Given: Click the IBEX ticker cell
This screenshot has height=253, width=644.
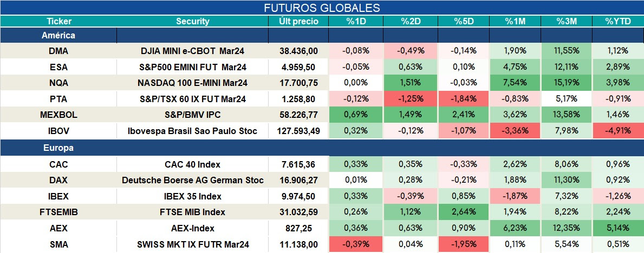Looking at the screenshot, I should pos(58,196).
